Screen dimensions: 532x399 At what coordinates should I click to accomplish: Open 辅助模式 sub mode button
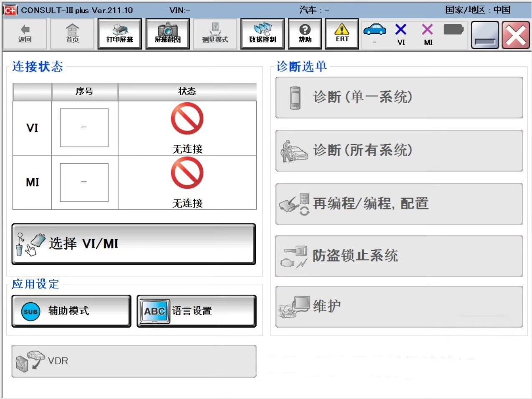pyautogui.click(x=71, y=311)
